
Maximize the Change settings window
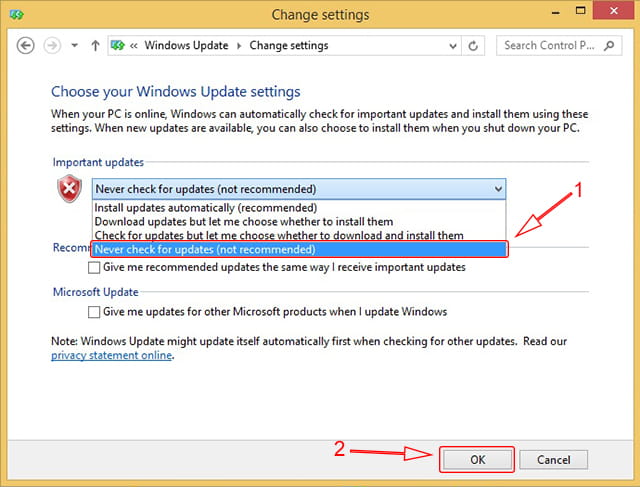[580, 11]
